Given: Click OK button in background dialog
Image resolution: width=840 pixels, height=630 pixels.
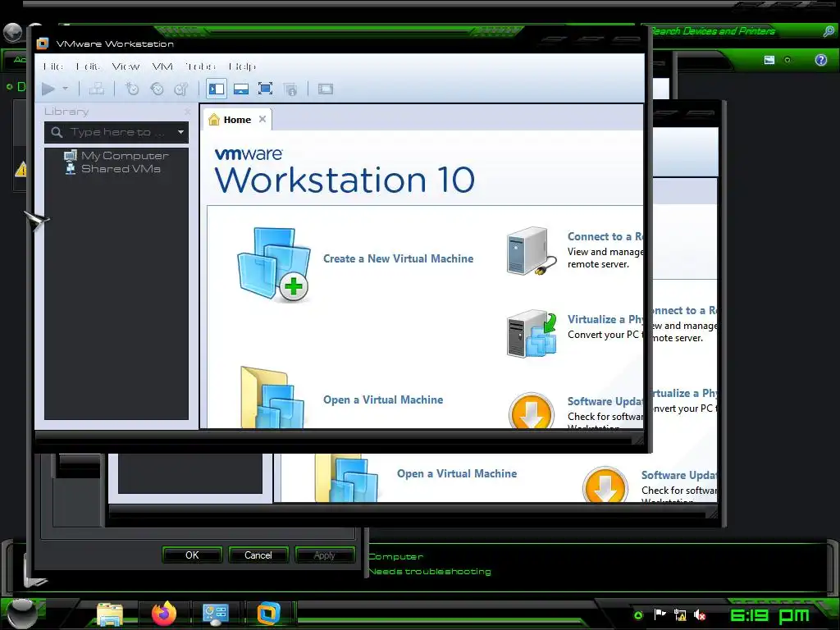Looking at the screenshot, I should click(192, 555).
